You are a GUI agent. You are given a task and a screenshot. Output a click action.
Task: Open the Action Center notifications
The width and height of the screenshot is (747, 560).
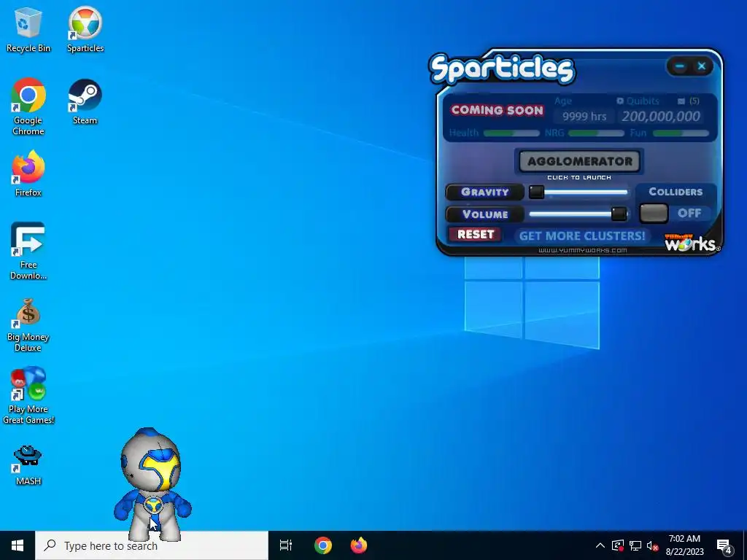click(724, 545)
